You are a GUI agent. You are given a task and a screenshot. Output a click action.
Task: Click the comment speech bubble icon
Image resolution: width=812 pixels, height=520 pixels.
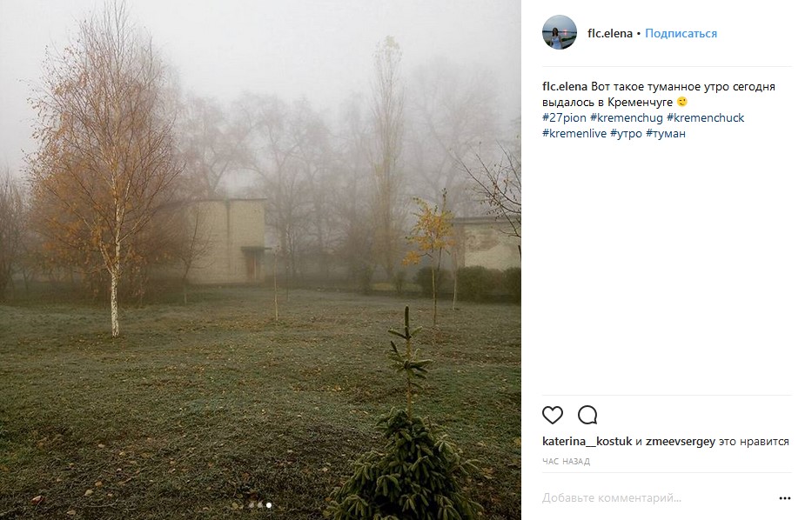(587, 415)
